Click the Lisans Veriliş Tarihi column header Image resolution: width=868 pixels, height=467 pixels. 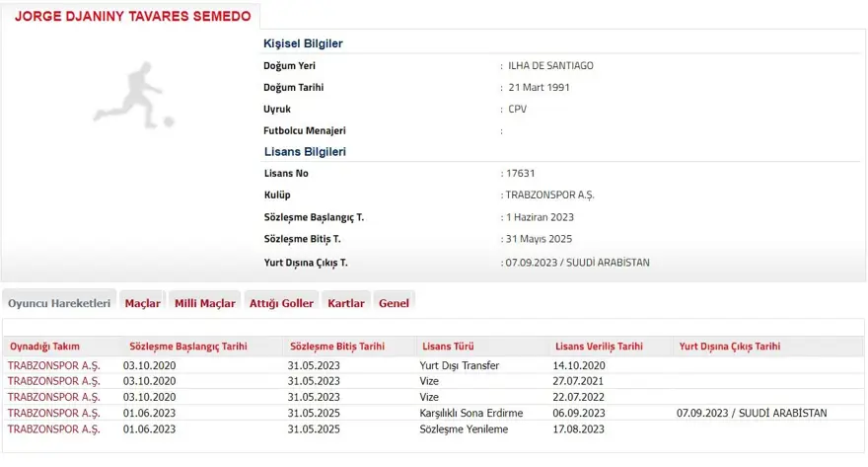click(599, 347)
